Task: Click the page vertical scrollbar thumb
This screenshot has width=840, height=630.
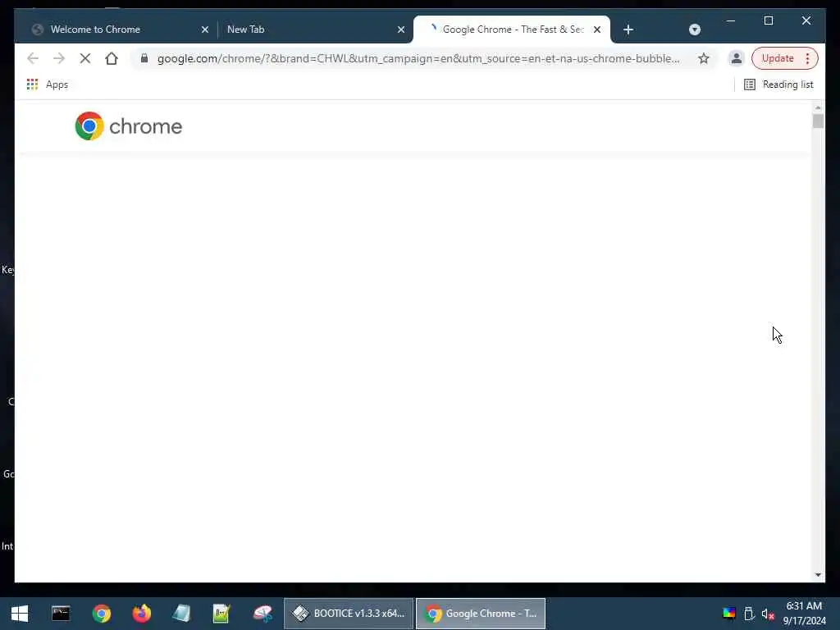Action: (818, 121)
